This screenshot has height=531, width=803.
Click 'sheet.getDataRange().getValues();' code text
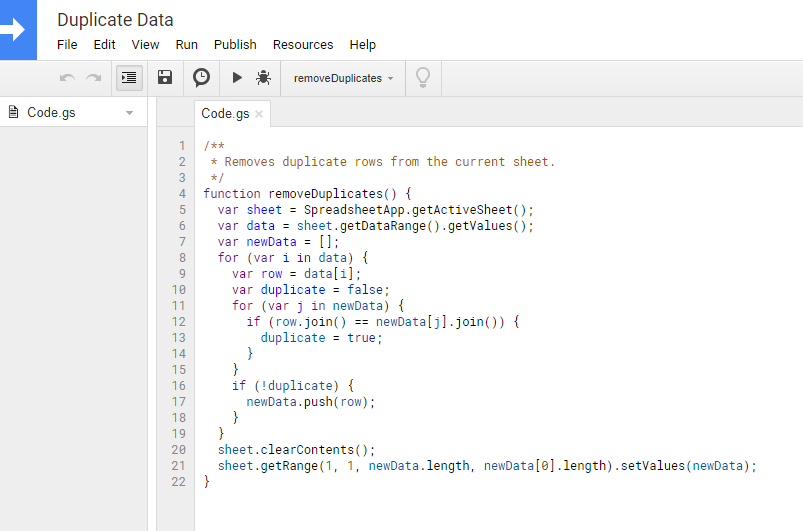[x=415, y=226]
